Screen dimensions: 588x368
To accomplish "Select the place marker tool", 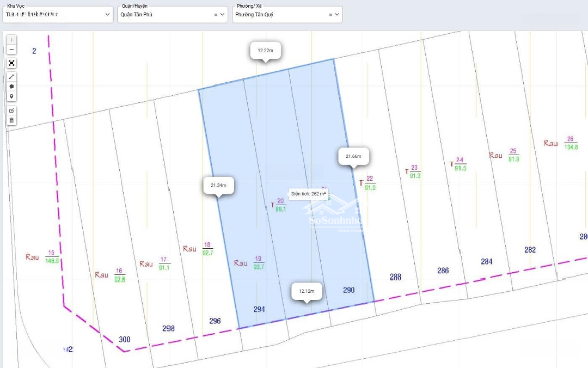I will pyautogui.click(x=11, y=96).
